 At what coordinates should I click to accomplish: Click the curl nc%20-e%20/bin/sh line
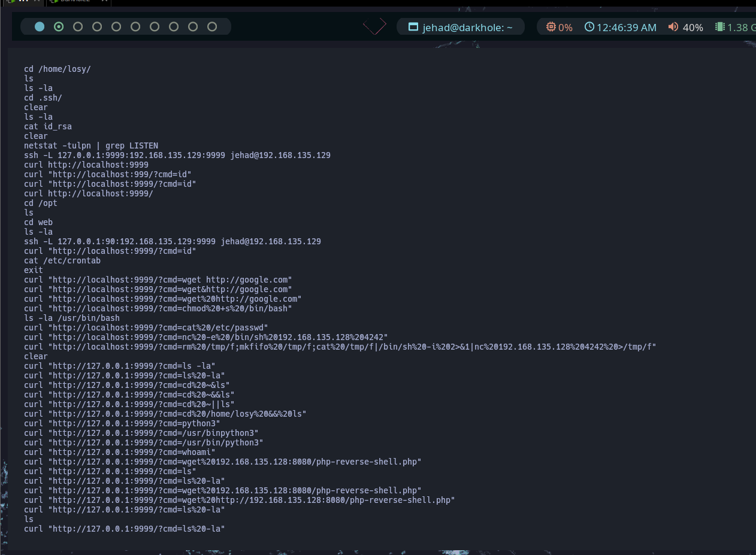[x=206, y=337]
